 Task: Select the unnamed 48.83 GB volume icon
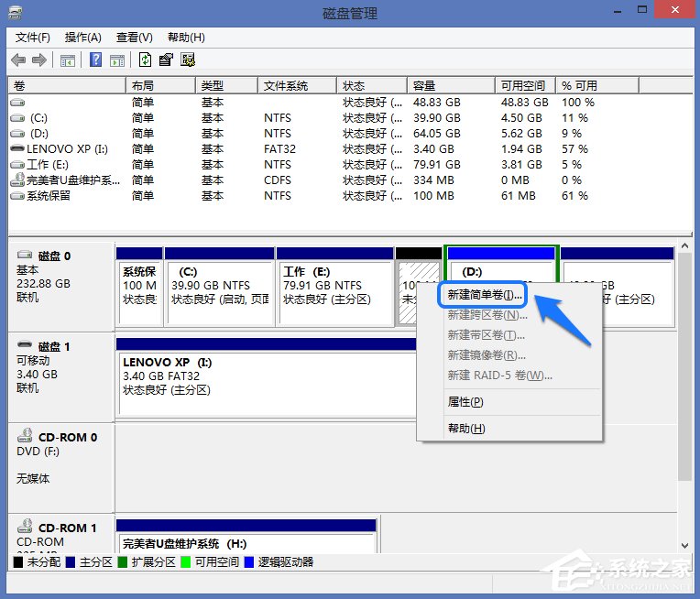tap(17, 103)
